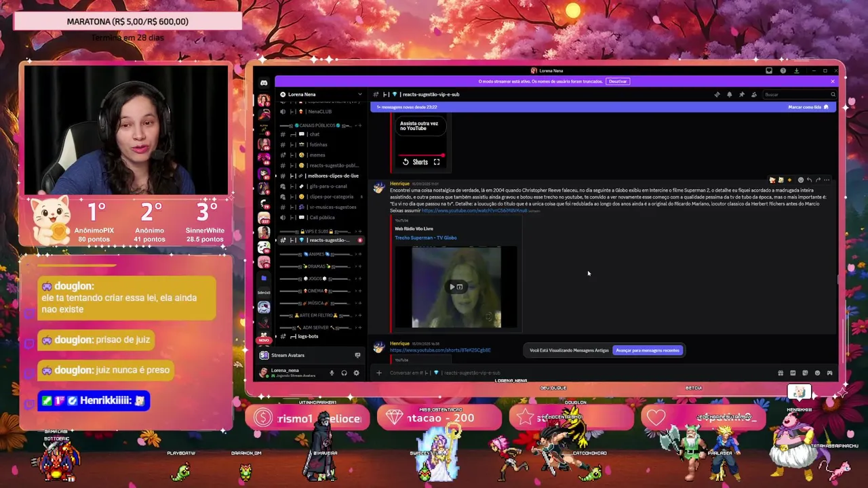Screen dimensions: 868x488
Task: Open the server icon with badge 237
Action: [x=264, y=218]
